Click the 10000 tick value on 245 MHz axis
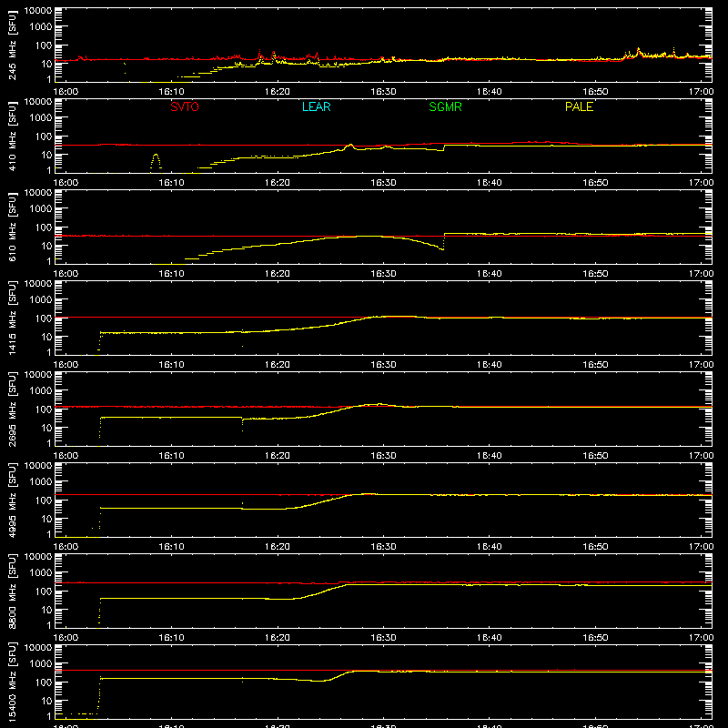Viewport: 728px width, 728px height. point(38,11)
